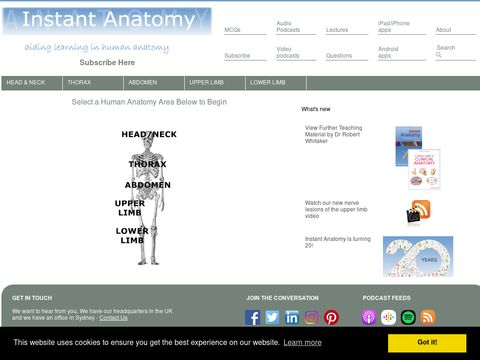Screen dimensions: 480x360
Task: Select ABDOMEN on the skeleton
Action: click(148, 185)
